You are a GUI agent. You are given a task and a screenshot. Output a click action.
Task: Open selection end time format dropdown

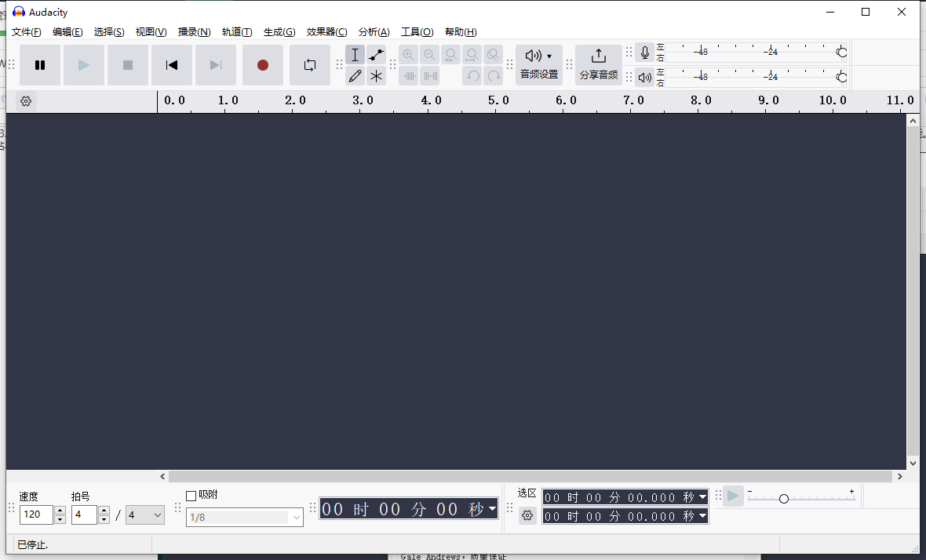pyautogui.click(x=702, y=516)
